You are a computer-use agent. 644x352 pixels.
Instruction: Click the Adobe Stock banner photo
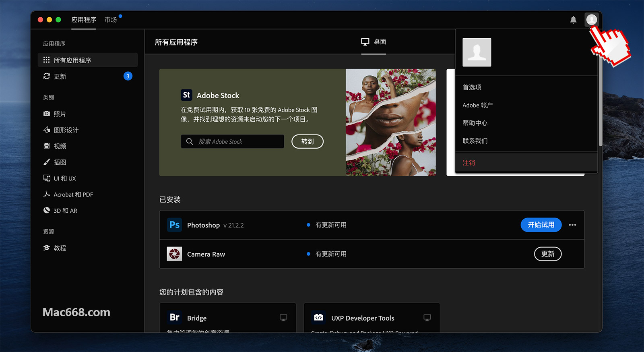tap(390, 122)
